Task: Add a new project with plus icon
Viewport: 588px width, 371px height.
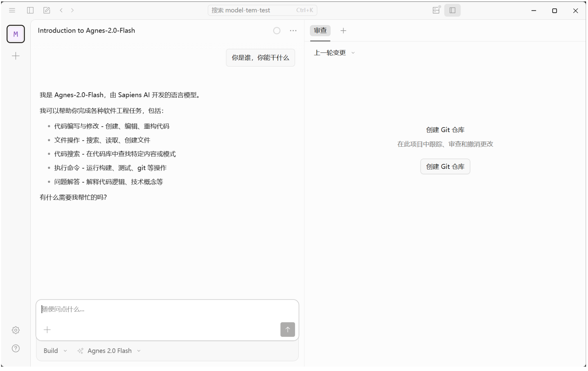Action: point(16,56)
